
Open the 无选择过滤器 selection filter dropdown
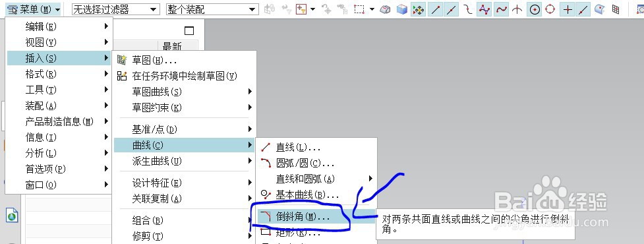coord(115,9)
